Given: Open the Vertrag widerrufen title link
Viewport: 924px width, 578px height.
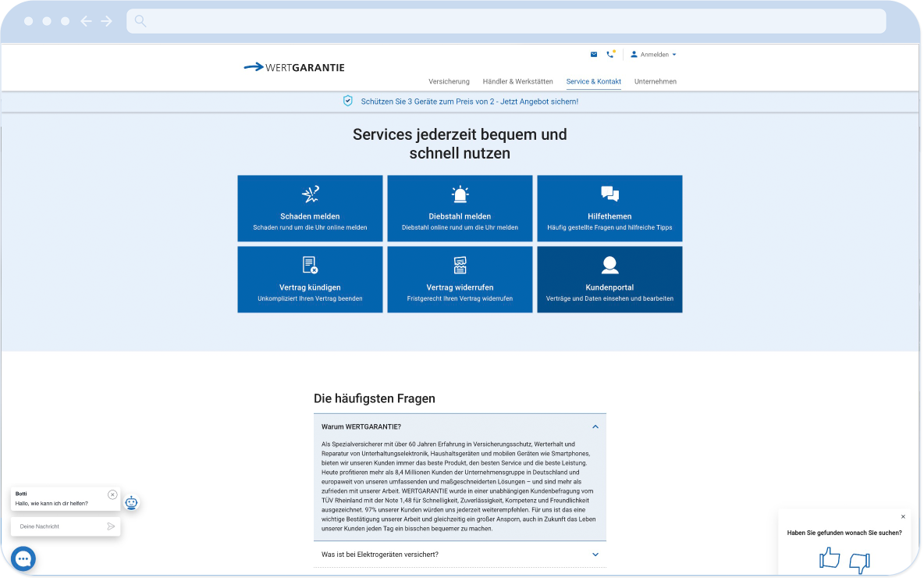Looking at the screenshot, I should 460,287.
